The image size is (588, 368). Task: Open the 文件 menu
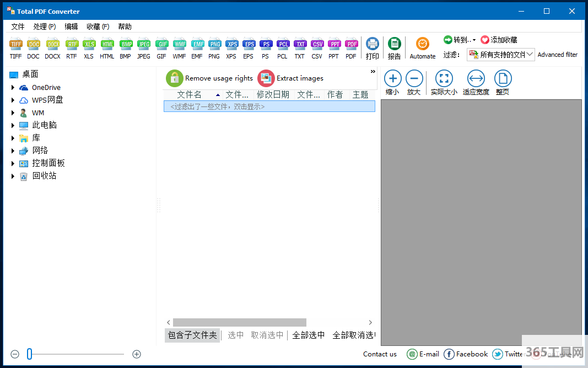click(x=18, y=26)
